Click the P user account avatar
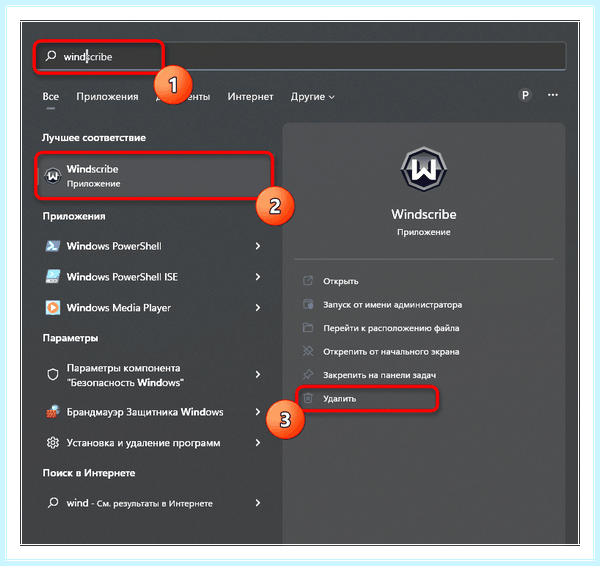This screenshot has height=566, width=600. (x=525, y=95)
